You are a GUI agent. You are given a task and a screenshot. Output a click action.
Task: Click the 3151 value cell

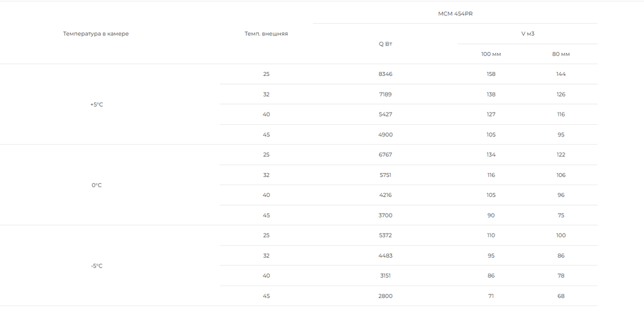click(385, 276)
